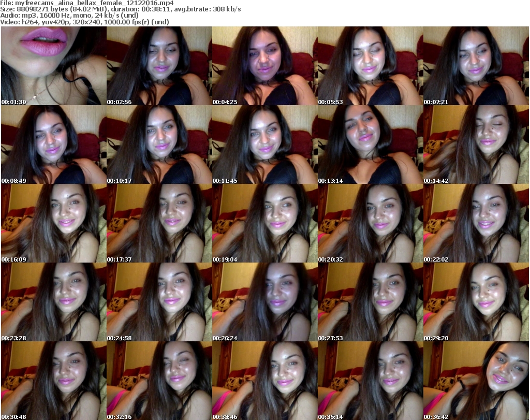Image resolution: width=530 pixels, height=420 pixels.
Task: Click the 'Video: h264, yuv420p' info line
Action: [x=84, y=22]
